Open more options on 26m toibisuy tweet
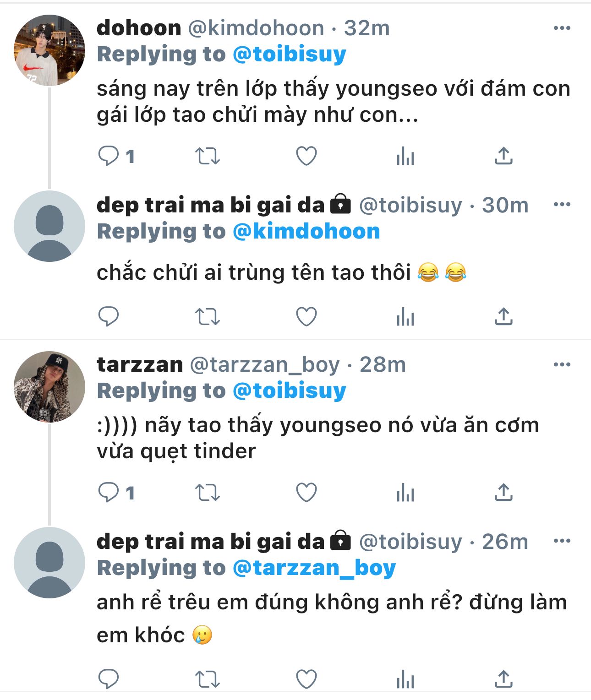Screen dimensions: 591x700 pos(562,541)
